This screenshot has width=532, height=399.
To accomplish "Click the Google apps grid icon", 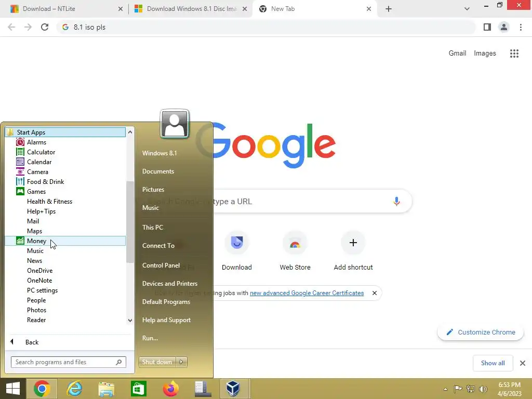I will 514,54.
